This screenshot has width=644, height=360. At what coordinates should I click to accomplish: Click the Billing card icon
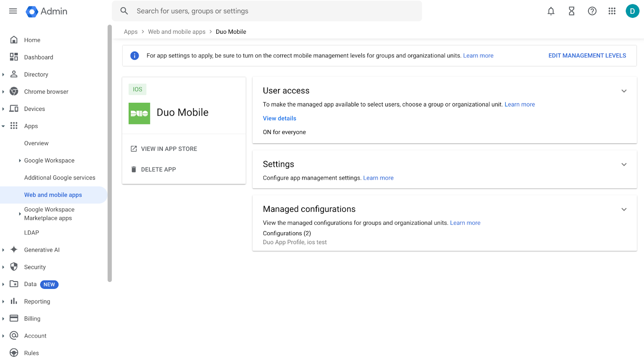pyautogui.click(x=14, y=318)
